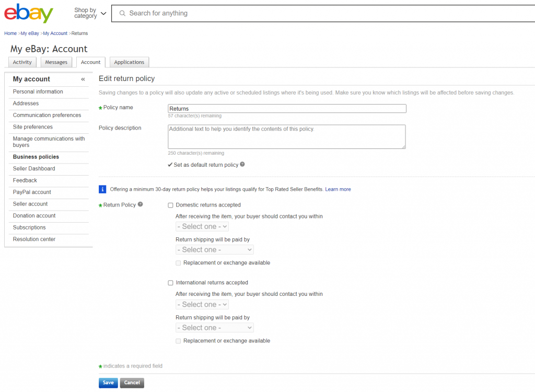This screenshot has height=392, width=535.
Task: Click the blue information icon
Action: pos(102,189)
